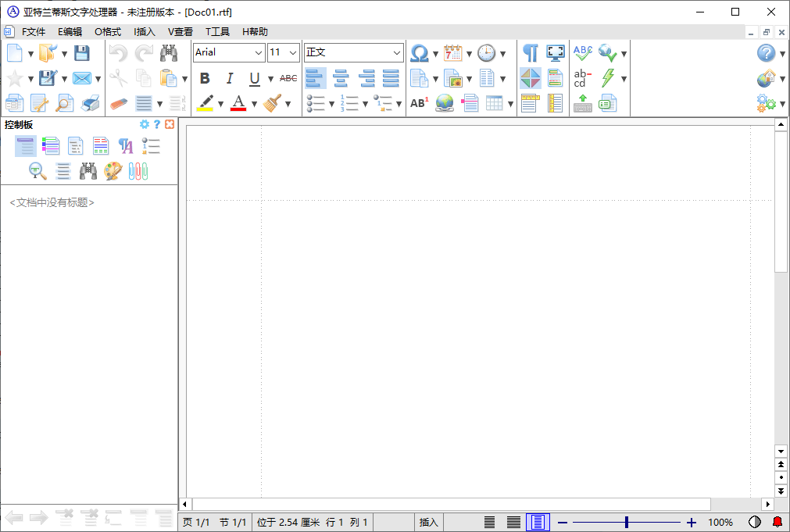The height and width of the screenshot is (532, 790).
Task: Expand the bullet list dropdown arrow
Action: tap(331, 104)
